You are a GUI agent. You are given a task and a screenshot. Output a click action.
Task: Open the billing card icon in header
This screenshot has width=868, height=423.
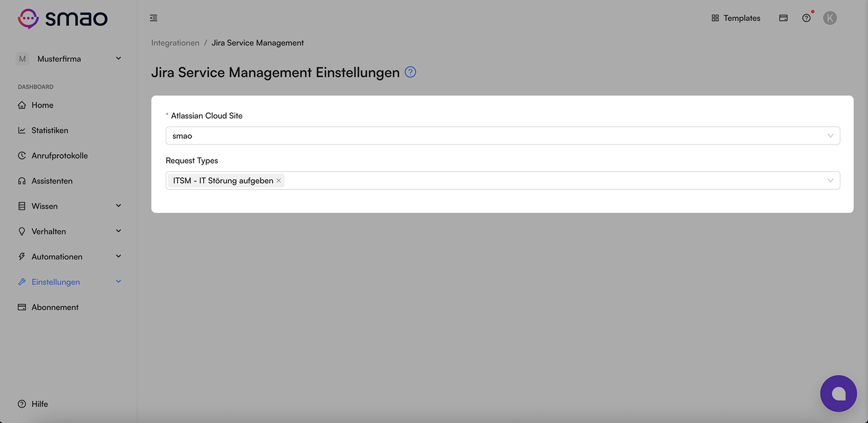(x=783, y=18)
